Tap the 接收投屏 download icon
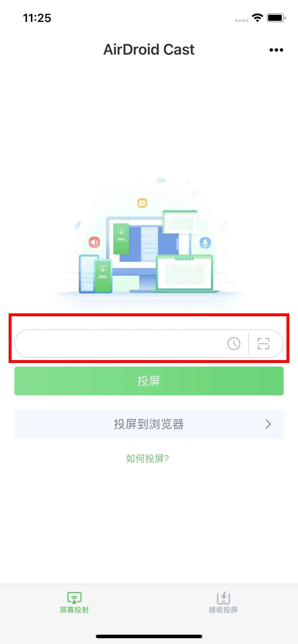The image size is (298, 644). tap(223, 598)
